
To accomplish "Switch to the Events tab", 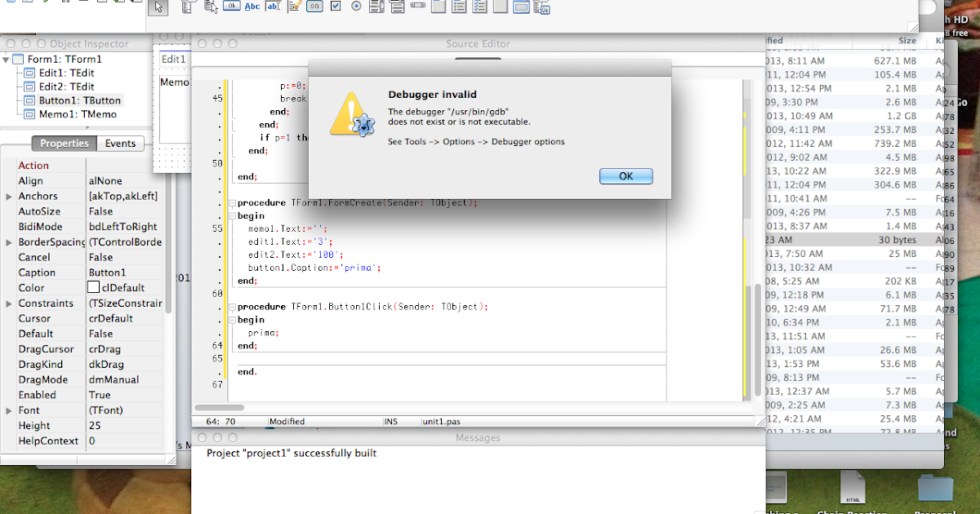I will tap(120, 144).
